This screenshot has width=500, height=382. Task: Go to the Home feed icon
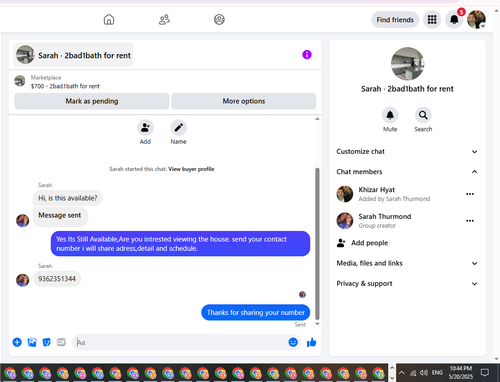tap(109, 20)
